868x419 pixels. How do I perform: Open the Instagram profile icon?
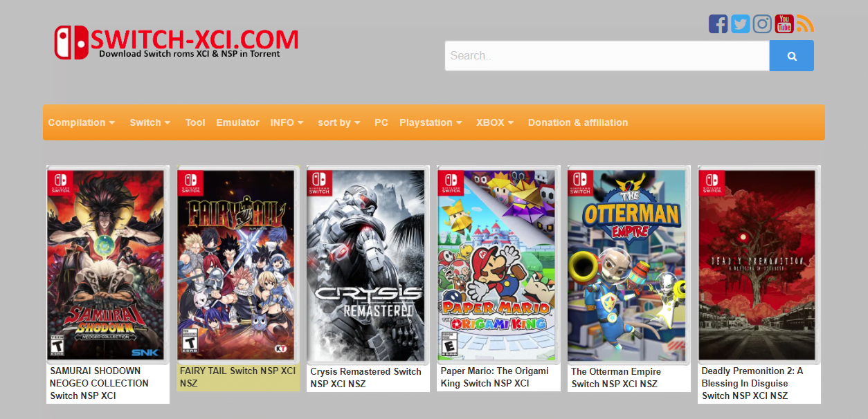pyautogui.click(x=762, y=24)
